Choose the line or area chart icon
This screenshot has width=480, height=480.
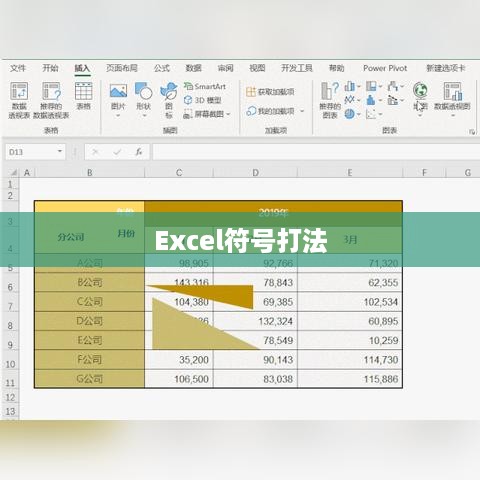(349, 100)
